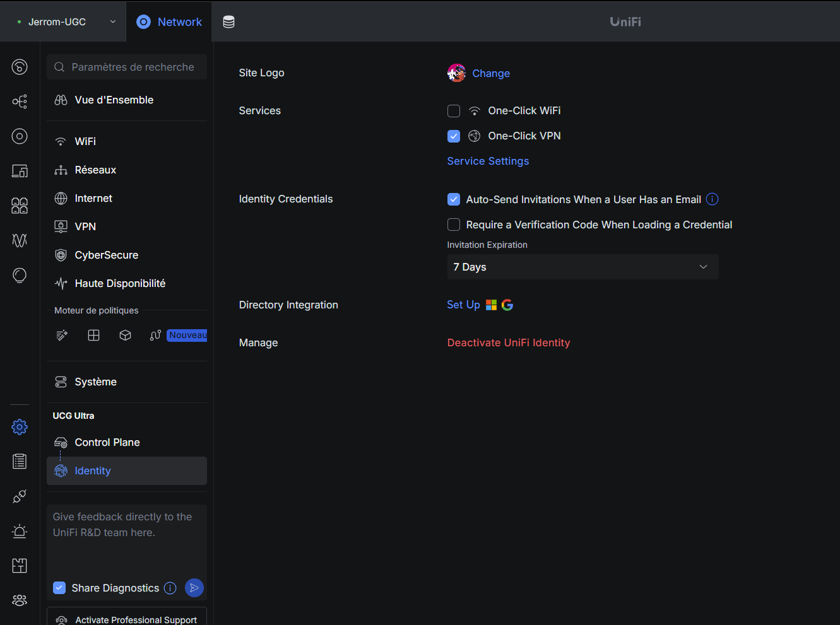Uncheck the One-Click VPN checkbox

[x=454, y=136]
